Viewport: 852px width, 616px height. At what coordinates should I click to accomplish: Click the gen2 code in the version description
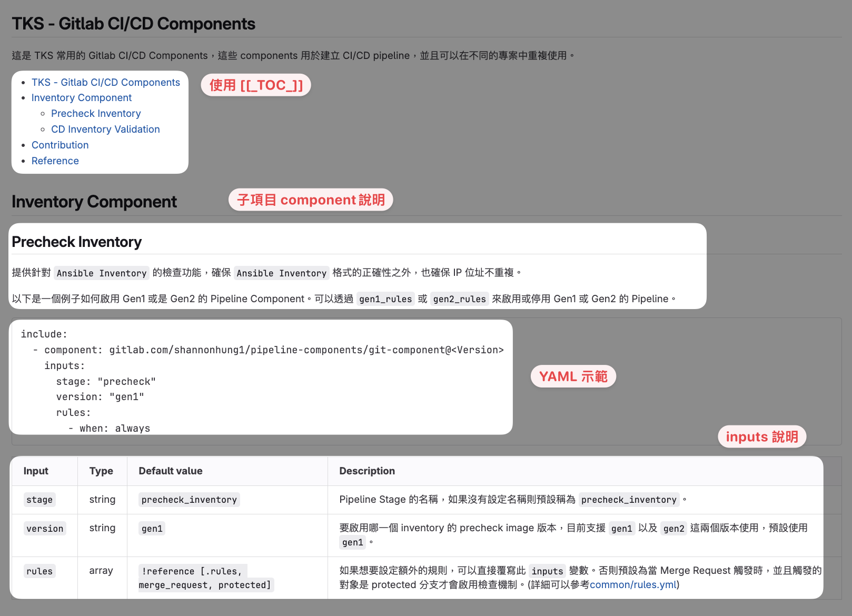tap(674, 529)
